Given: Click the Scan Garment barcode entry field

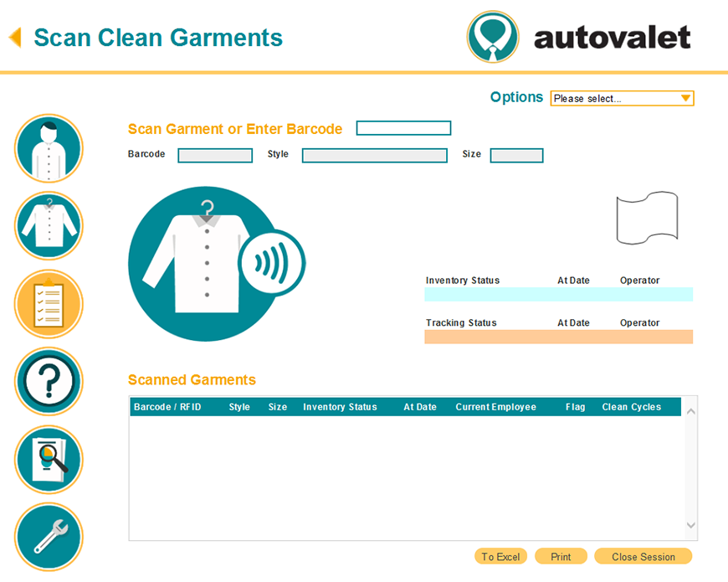Looking at the screenshot, I should pyautogui.click(x=403, y=128).
